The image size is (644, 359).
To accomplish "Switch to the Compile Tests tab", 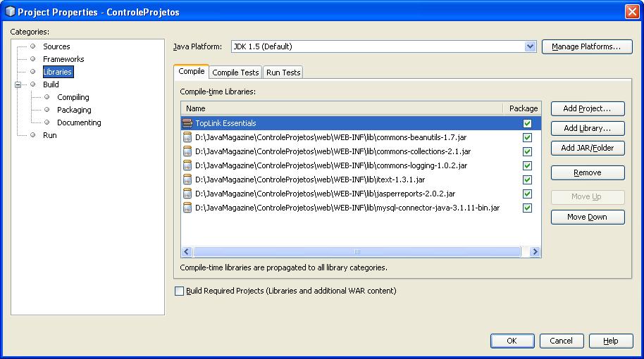I will point(235,73).
